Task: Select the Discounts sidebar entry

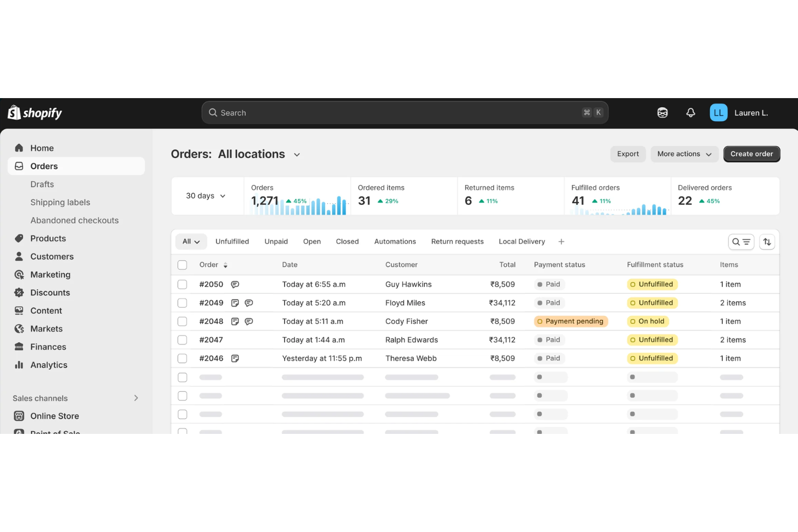Action: point(49,293)
